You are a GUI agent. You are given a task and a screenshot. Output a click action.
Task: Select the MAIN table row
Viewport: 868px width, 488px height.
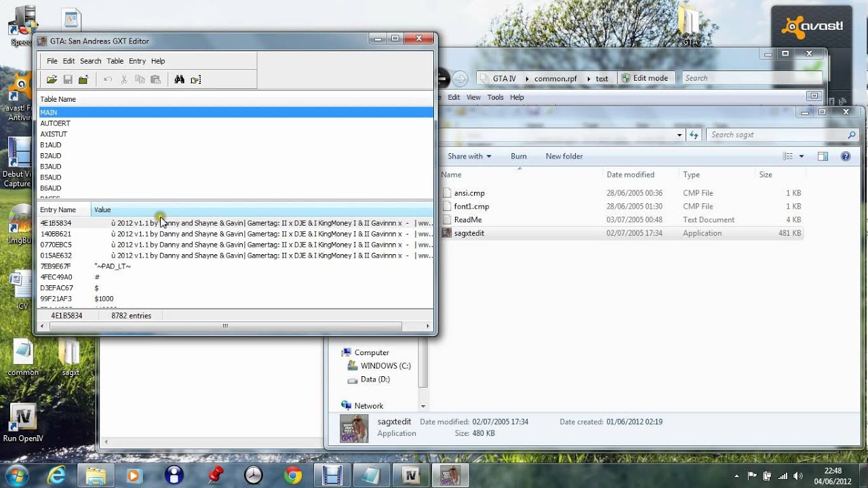(235, 113)
